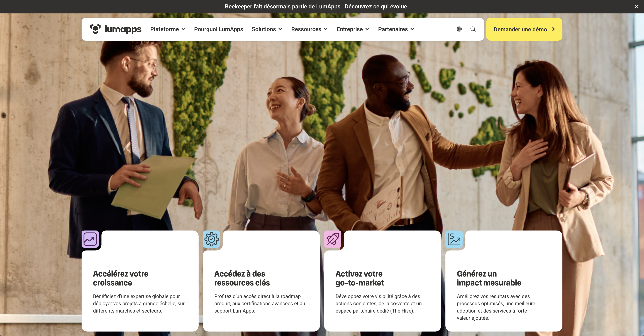Expand the Partenaires dropdown menu
The width and height of the screenshot is (644, 336).
(396, 29)
